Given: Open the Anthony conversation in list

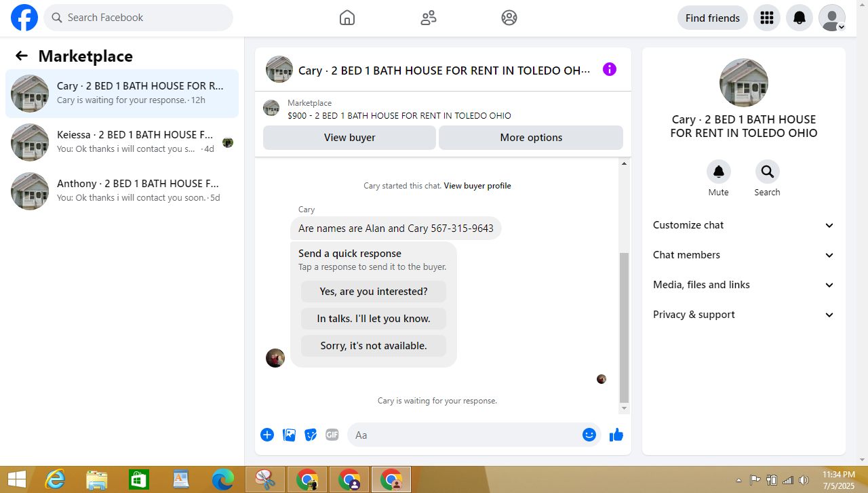Looking at the screenshot, I should (122, 191).
